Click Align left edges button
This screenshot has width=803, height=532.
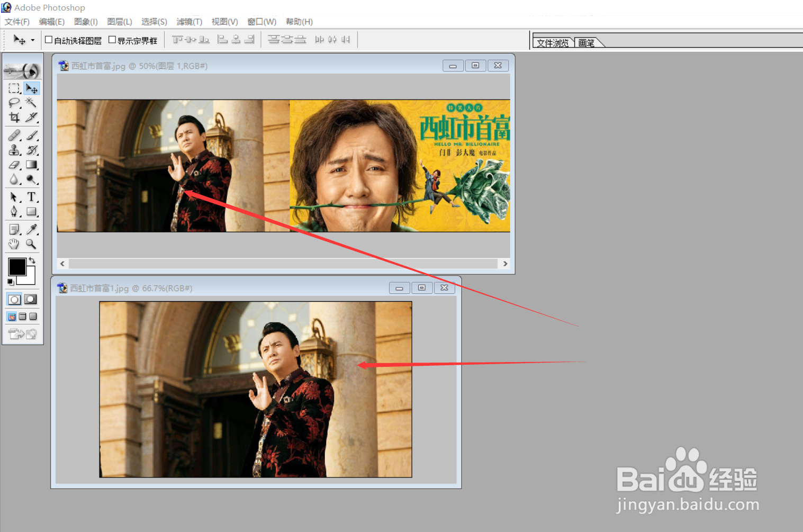[223, 40]
